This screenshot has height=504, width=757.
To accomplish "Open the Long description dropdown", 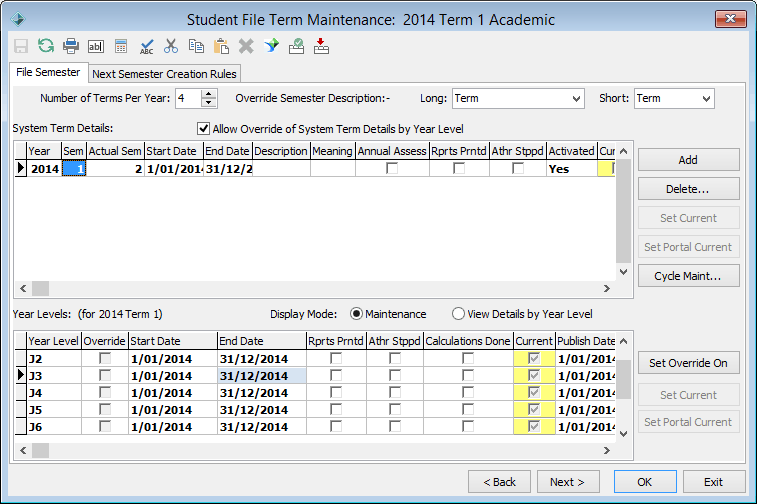I will [576, 98].
